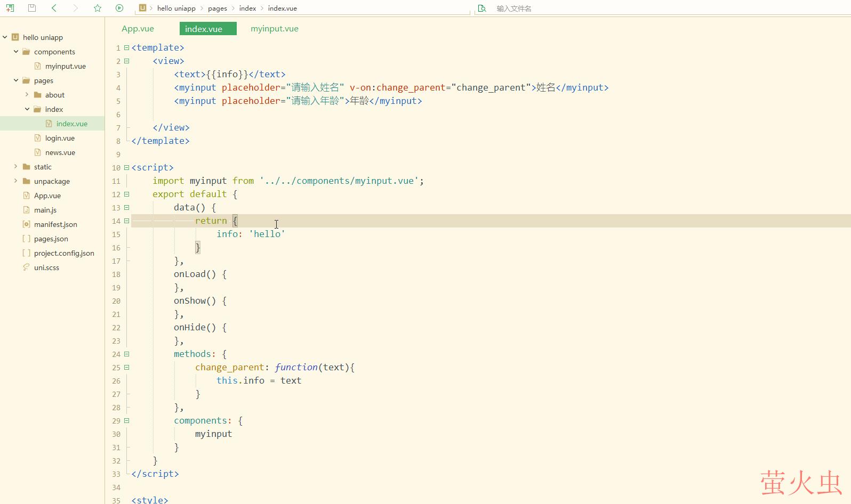Click line number 18 in gutter
The width and height of the screenshot is (851, 504).
coord(116,274)
